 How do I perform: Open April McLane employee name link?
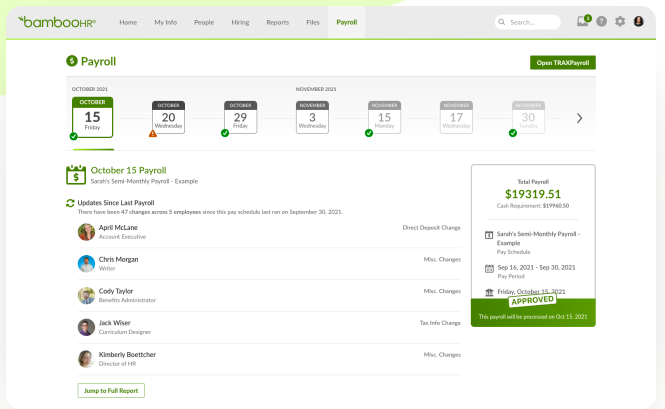118,228
